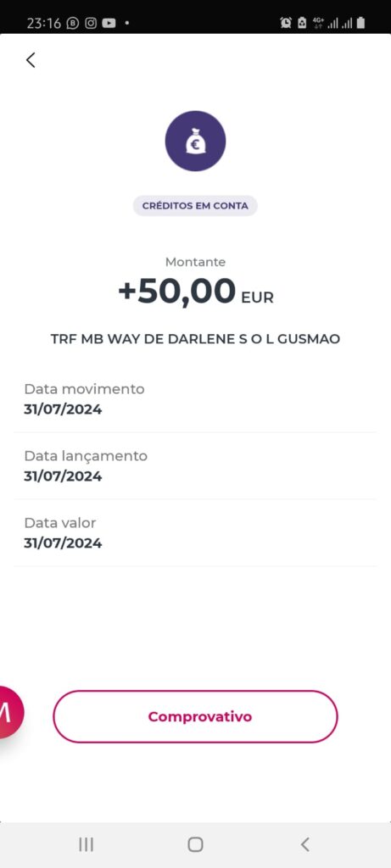391x868 pixels.
Task: Select the +50,00 EUR amount
Action: 195,292
